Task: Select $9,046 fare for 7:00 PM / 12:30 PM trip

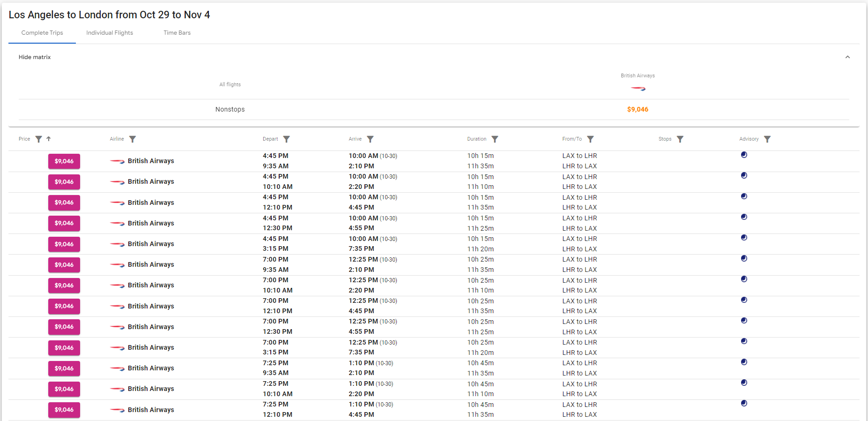Action: pos(64,327)
